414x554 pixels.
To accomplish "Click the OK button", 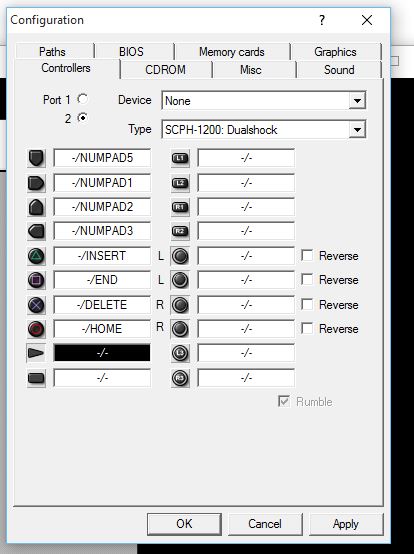I will (x=184, y=524).
